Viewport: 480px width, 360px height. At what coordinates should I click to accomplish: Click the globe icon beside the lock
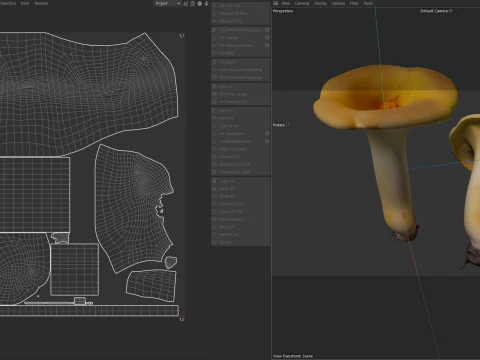click(x=199, y=3)
